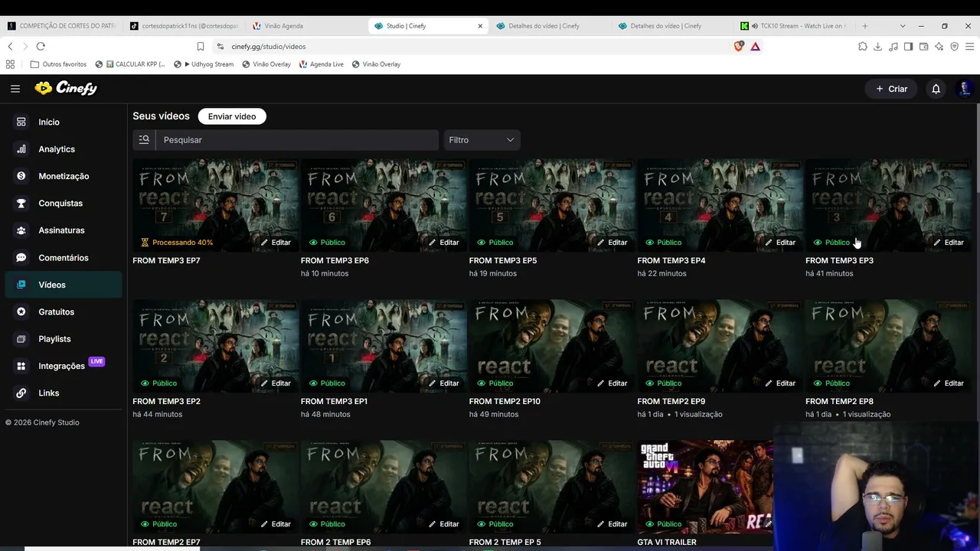This screenshot has height=551, width=980.
Task: Click the Gratuitos star icon
Action: pyautogui.click(x=21, y=311)
